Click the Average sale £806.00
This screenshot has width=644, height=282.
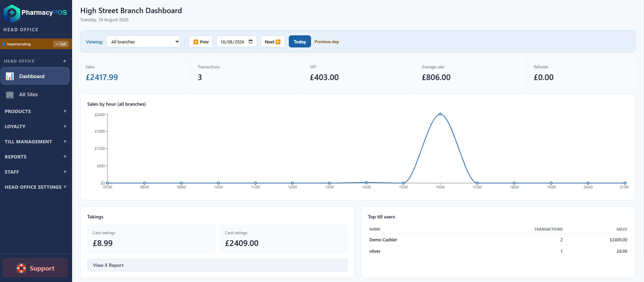(436, 77)
